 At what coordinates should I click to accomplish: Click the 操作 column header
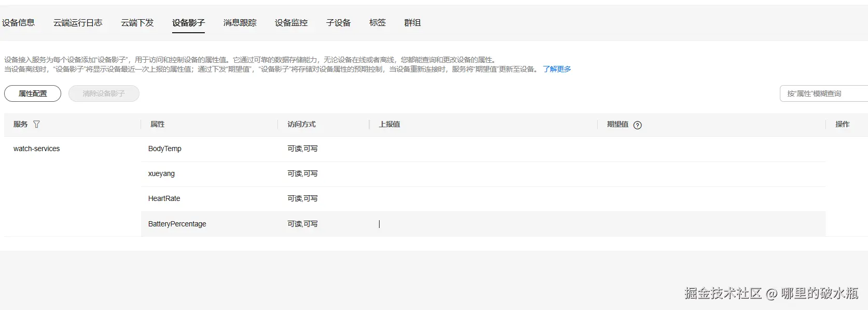pyautogui.click(x=842, y=124)
